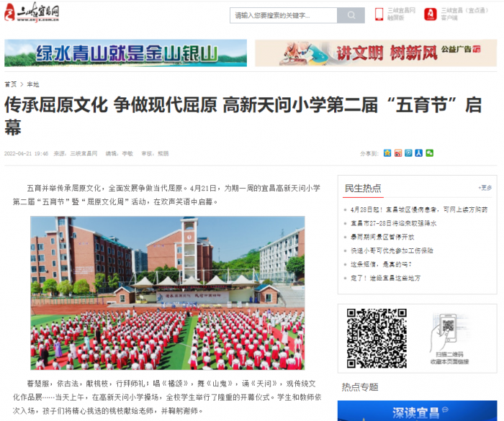Share via the yellow star Qzone icon
Image resolution: width=504 pixels, height=421 pixels.
[x=387, y=153]
